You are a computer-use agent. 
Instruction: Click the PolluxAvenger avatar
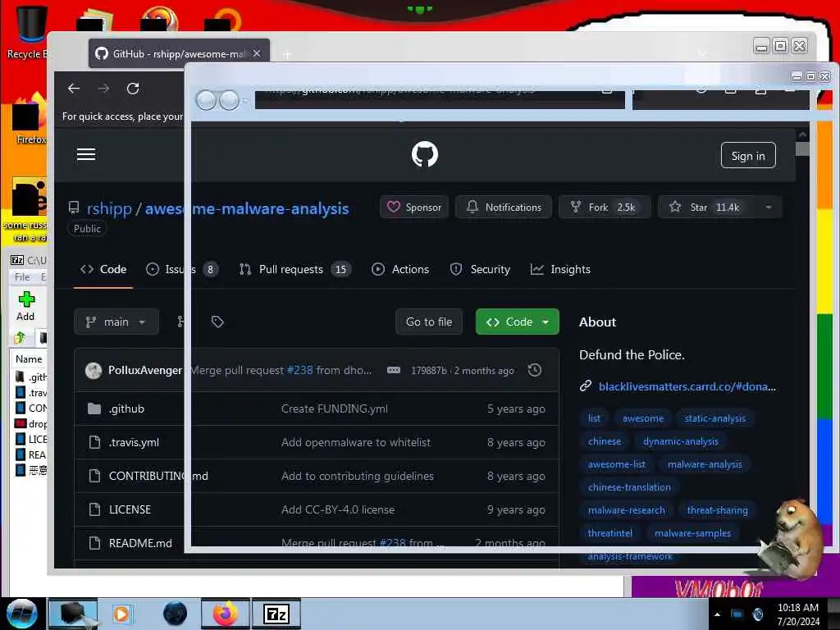94,370
